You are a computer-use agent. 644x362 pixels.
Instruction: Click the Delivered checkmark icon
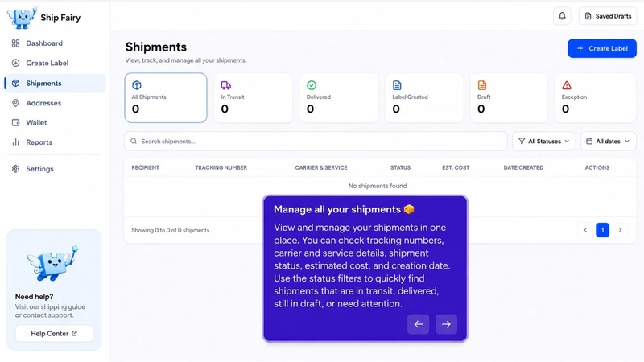click(x=312, y=85)
